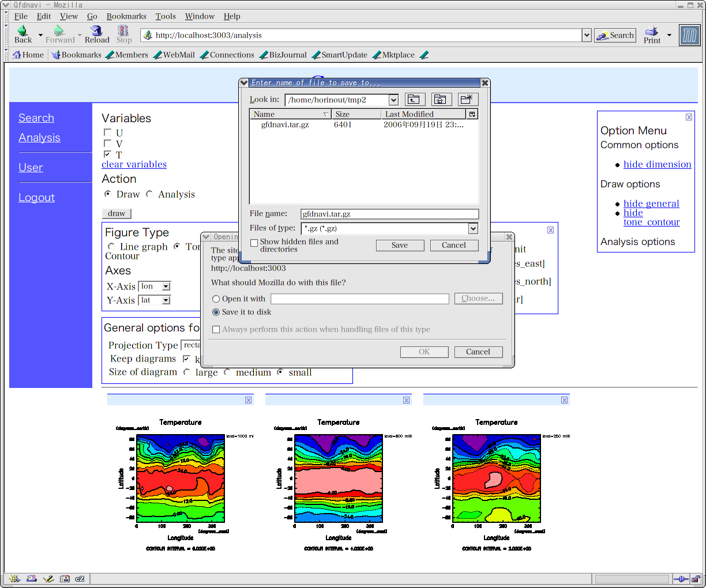706x588 pixels.
Task: Select the Line graph figure type
Action: pyautogui.click(x=111, y=247)
